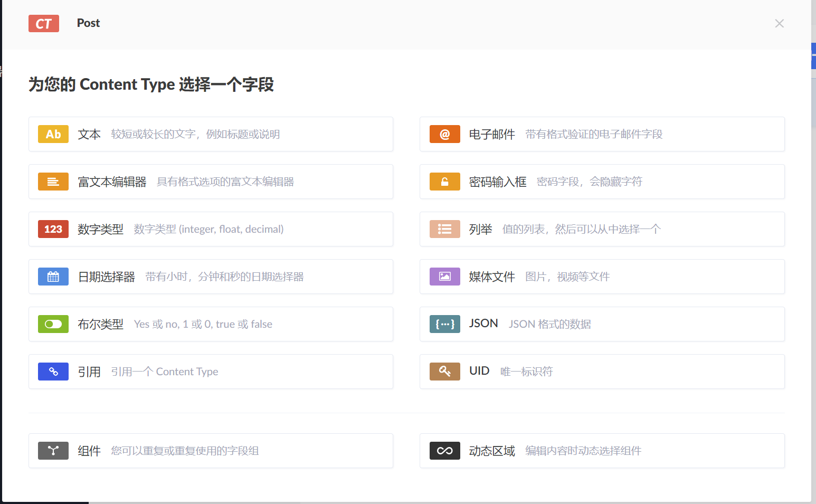Choose the 数字类型 field label
The width and height of the screenshot is (816, 504).
pyautogui.click(x=100, y=229)
